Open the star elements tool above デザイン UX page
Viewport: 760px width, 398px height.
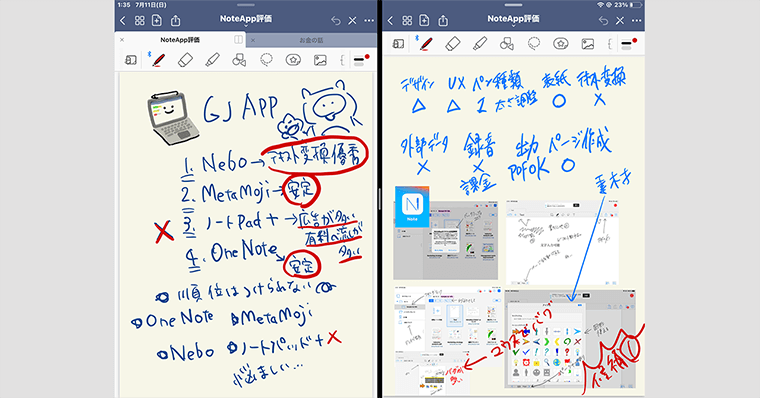[561, 44]
